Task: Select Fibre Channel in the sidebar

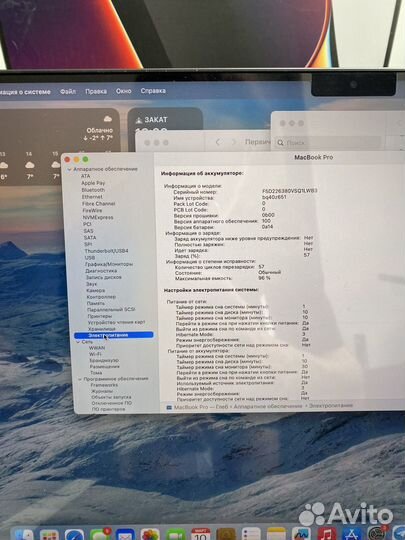Action: click(x=98, y=204)
